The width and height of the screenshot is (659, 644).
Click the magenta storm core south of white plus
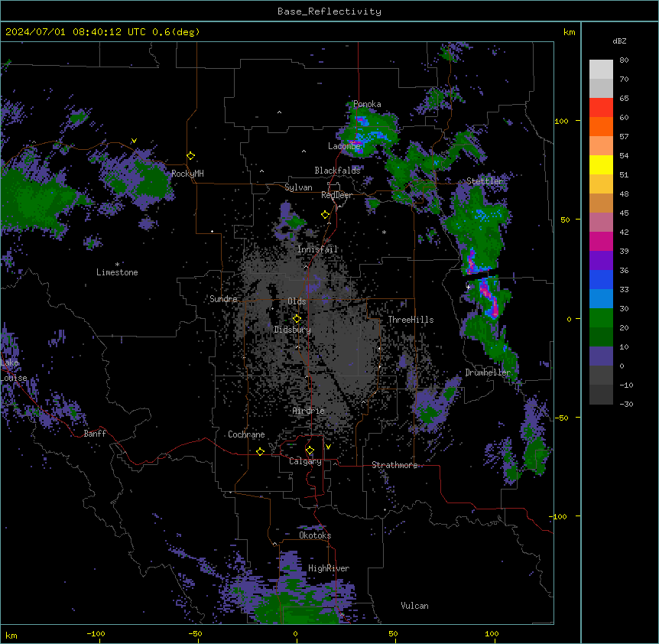click(489, 298)
